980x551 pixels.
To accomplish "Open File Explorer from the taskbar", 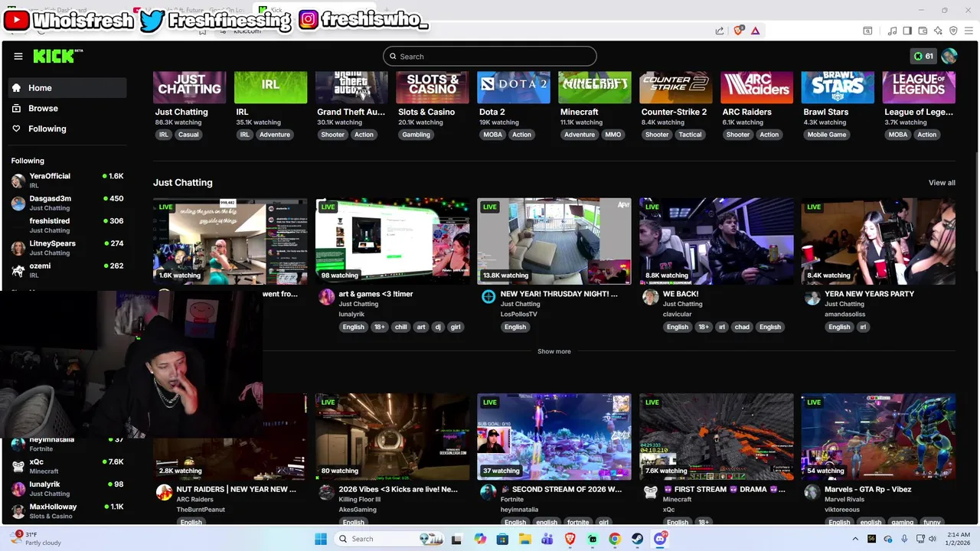I will 525,539.
